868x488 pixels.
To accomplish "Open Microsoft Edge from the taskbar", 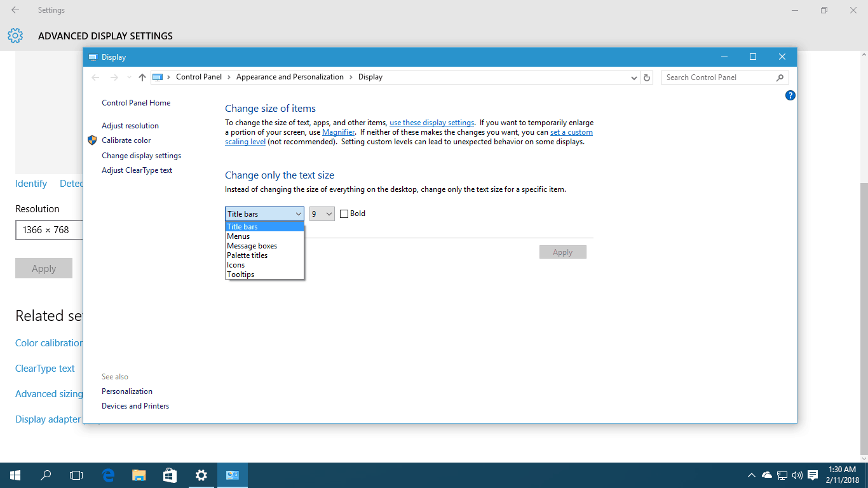I will click(107, 475).
